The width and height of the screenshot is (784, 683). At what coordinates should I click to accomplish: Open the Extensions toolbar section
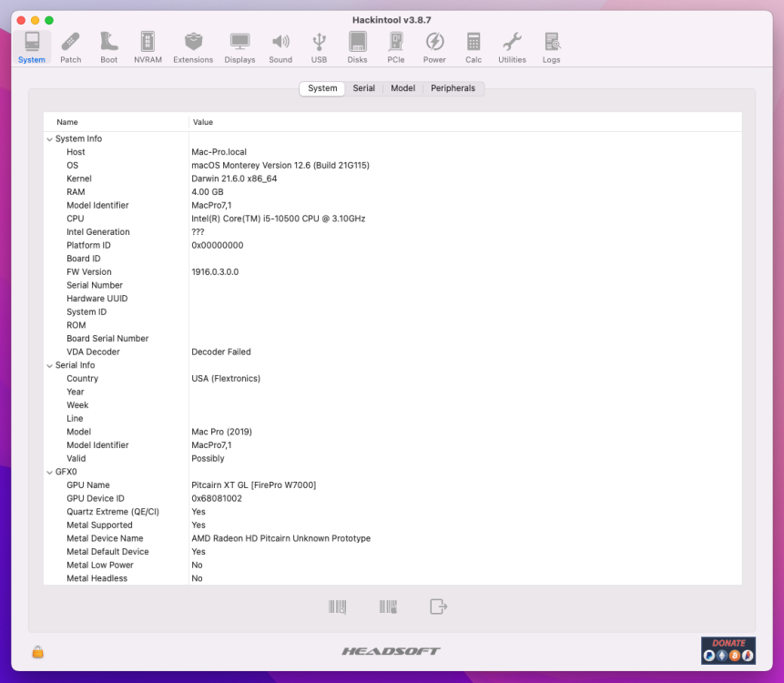(193, 48)
